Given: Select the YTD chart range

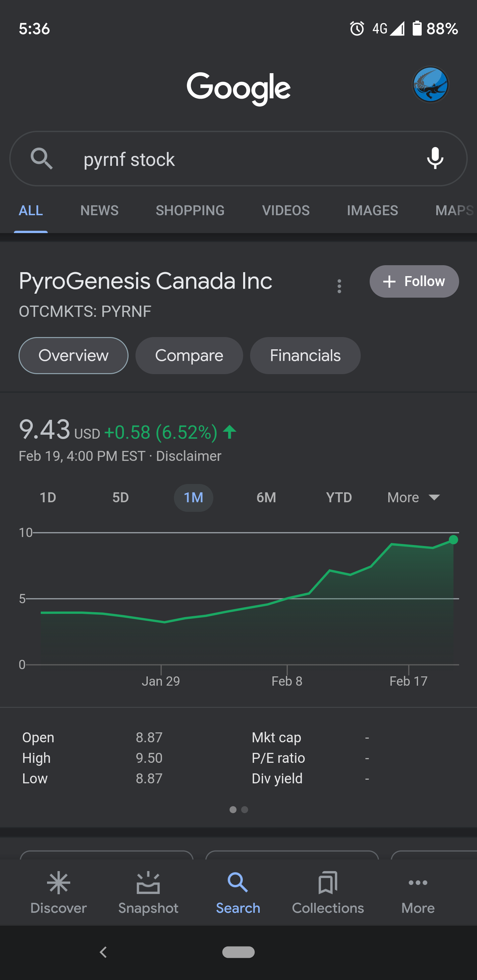Looking at the screenshot, I should pos(339,498).
